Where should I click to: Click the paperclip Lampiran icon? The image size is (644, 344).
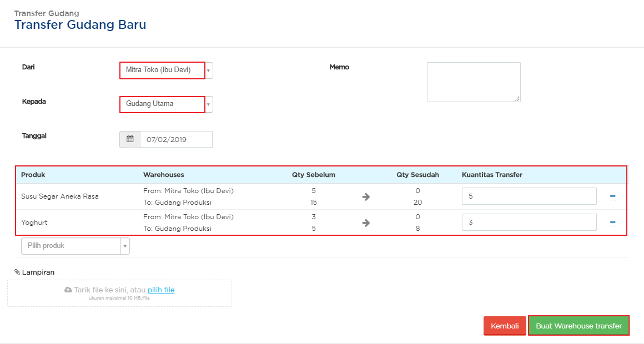click(17, 272)
